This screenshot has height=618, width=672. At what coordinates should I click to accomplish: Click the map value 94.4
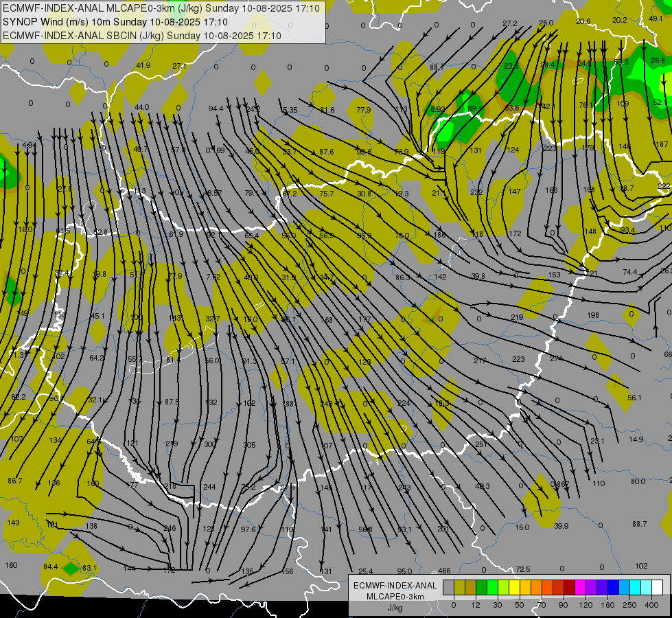click(216, 109)
